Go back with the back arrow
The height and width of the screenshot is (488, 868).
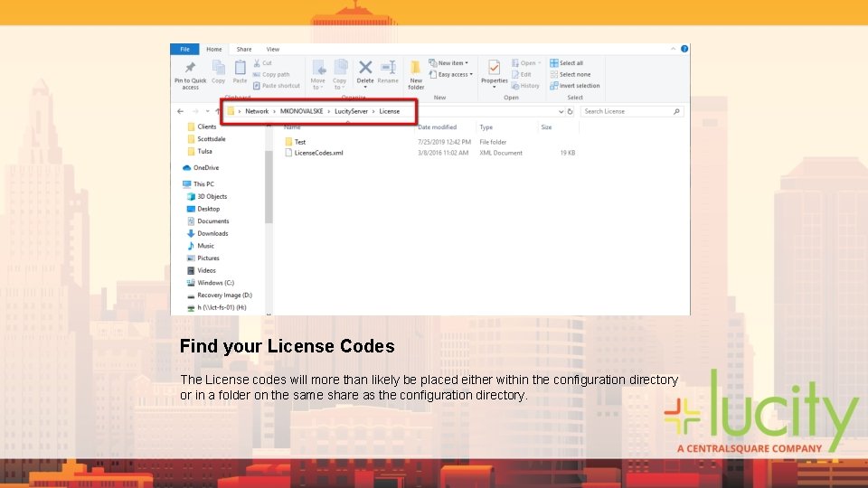(x=181, y=111)
